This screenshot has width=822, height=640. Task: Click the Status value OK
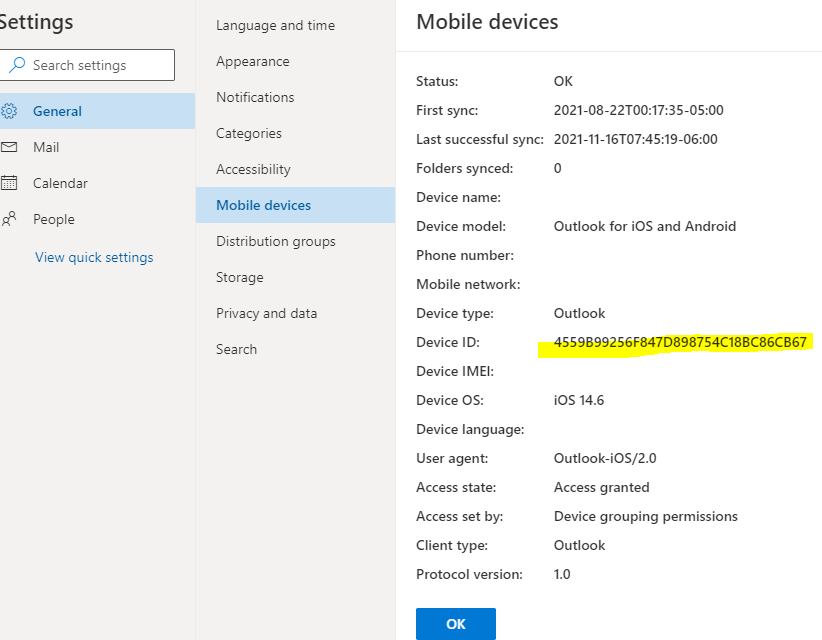click(563, 81)
